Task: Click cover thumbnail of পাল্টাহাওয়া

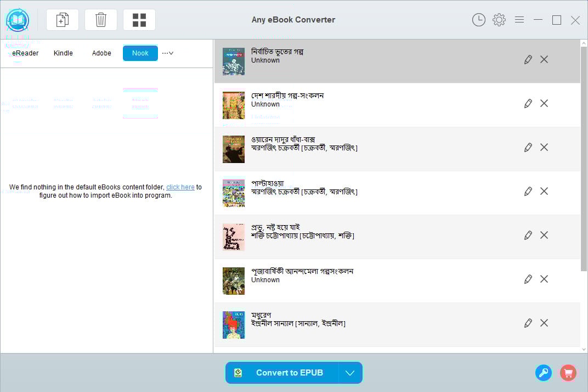Action: point(234,193)
